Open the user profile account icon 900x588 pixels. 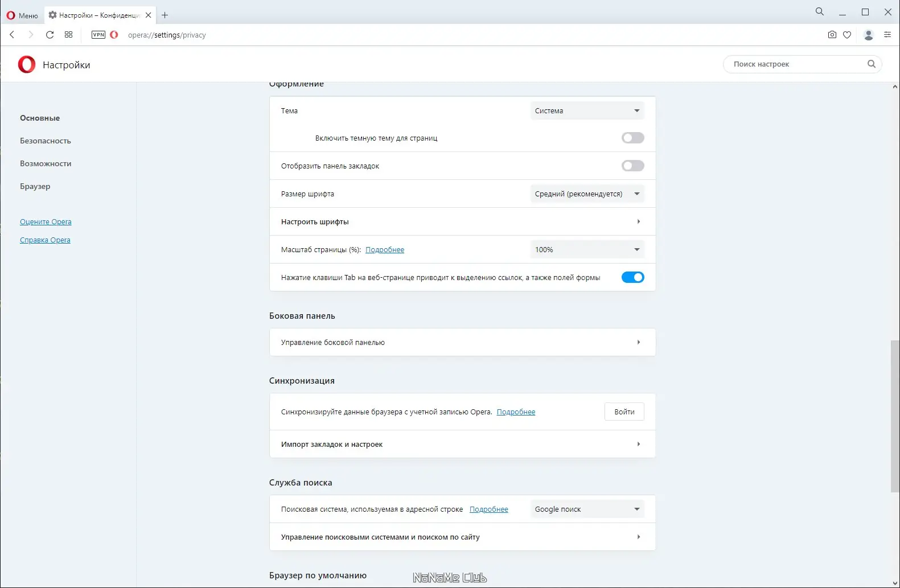[869, 35]
